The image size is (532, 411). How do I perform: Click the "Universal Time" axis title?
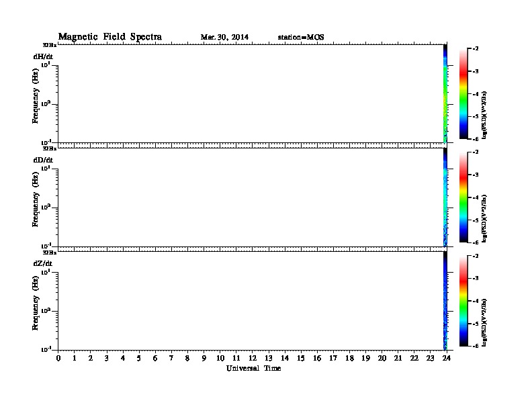tap(253, 368)
